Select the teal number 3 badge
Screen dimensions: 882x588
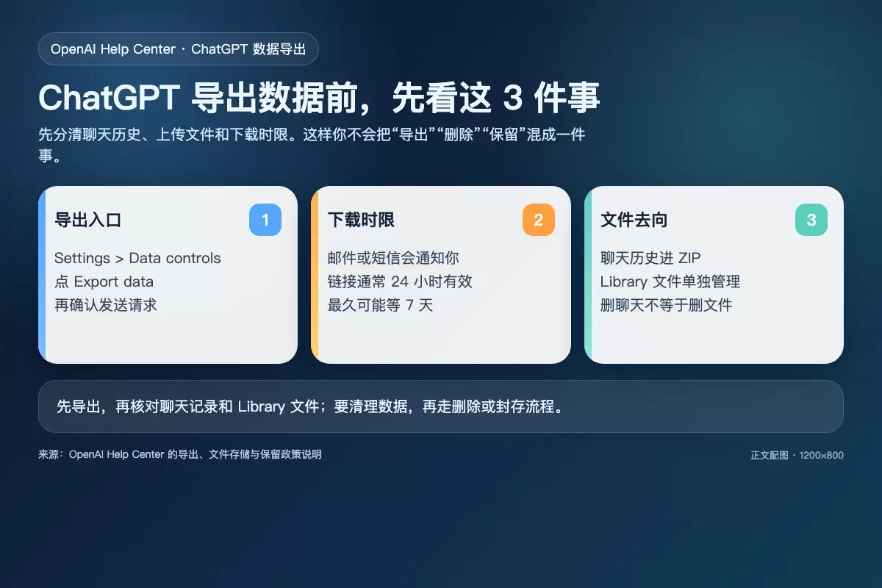click(811, 220)
